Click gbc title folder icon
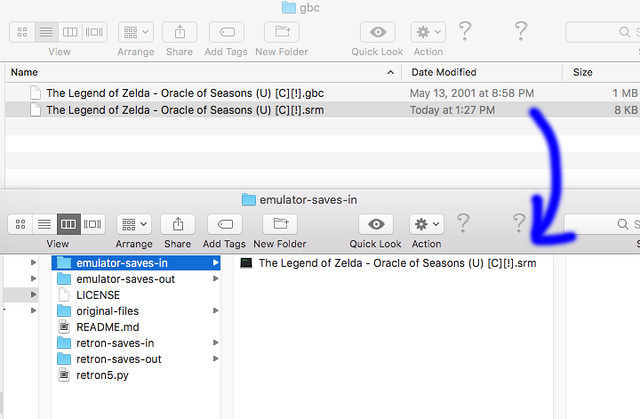 289,7
